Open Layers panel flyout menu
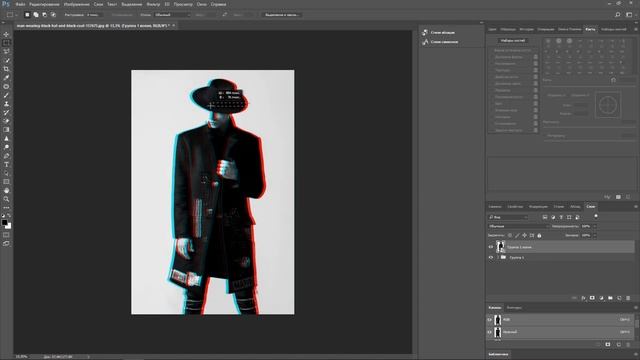Viewport: 640px width, 360px height. [636, 207]
